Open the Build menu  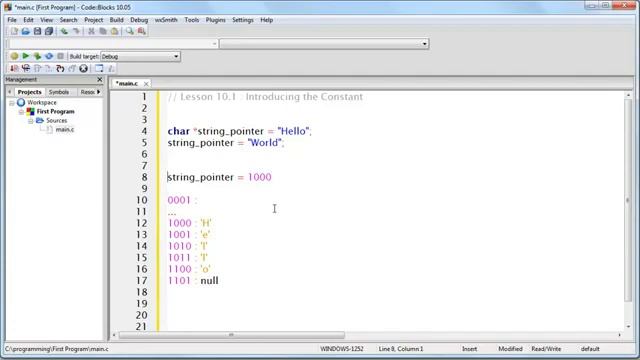(116, 20)
